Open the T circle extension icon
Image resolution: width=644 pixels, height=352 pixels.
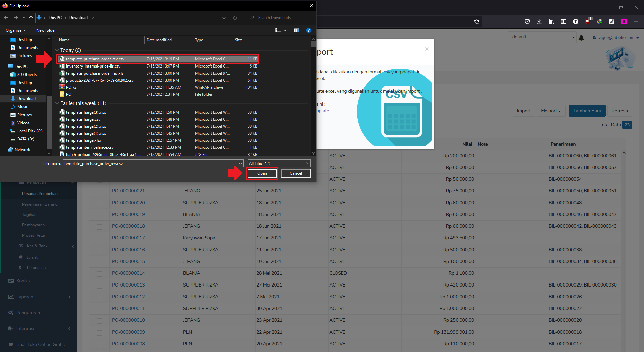point(576,21)
